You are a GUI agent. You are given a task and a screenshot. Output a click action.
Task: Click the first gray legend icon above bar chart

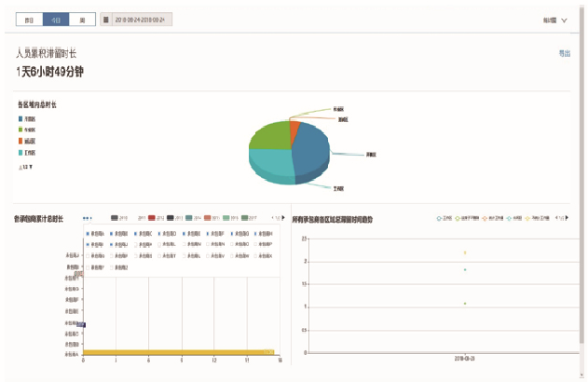point(115,218)
